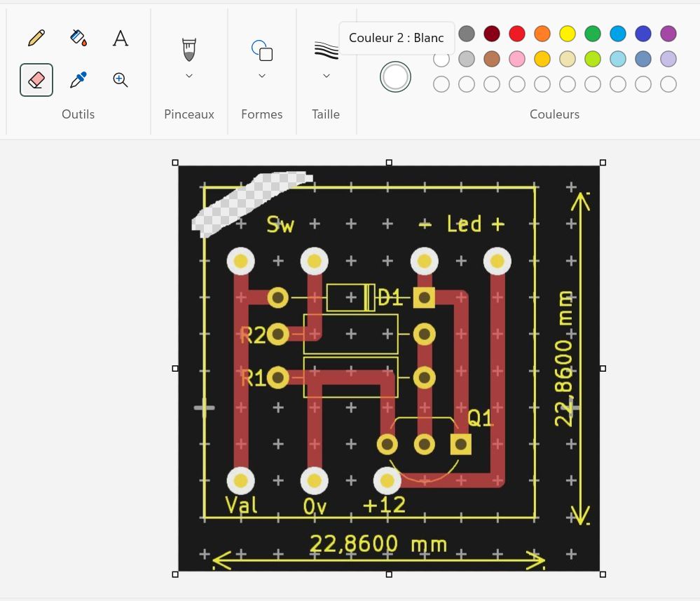Click the top-center canvas selection handle

(x=389, y=163)
